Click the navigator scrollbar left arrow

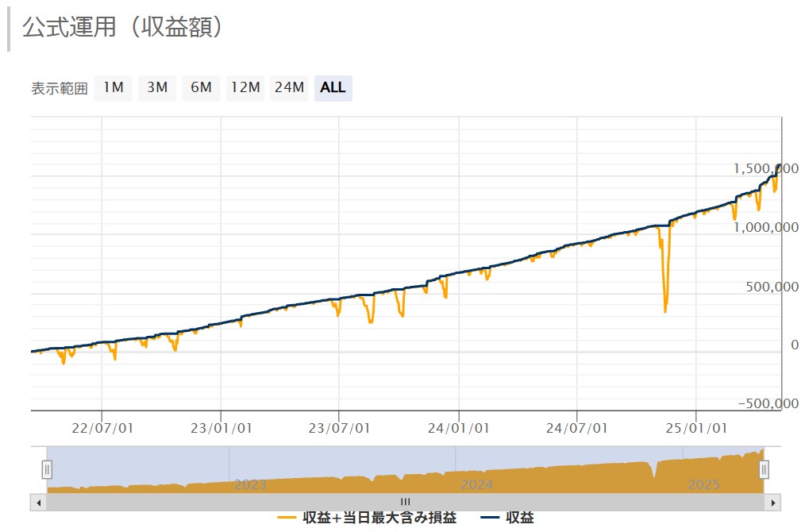click(x=39, y=503)
